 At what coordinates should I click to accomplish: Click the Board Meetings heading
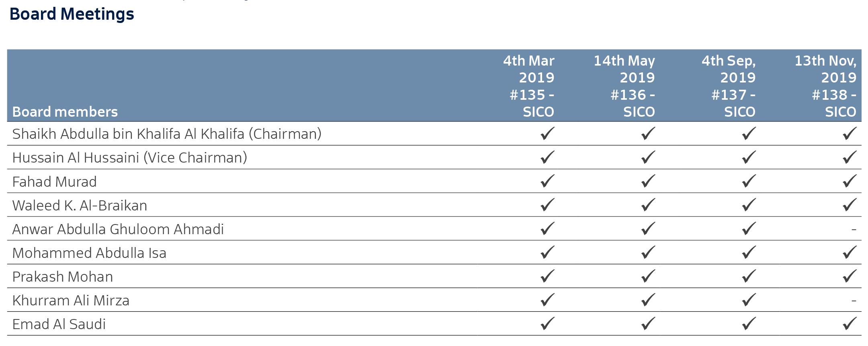click(x=72, y=14)
